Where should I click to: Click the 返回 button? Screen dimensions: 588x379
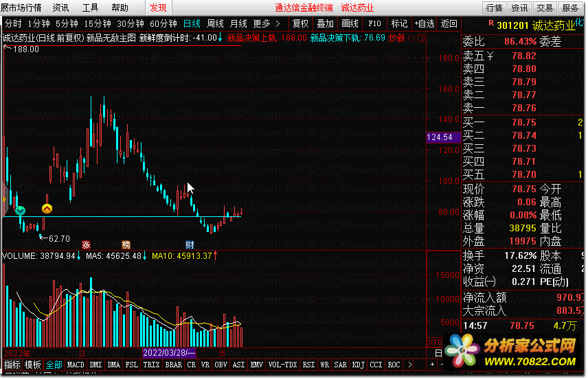449,23
